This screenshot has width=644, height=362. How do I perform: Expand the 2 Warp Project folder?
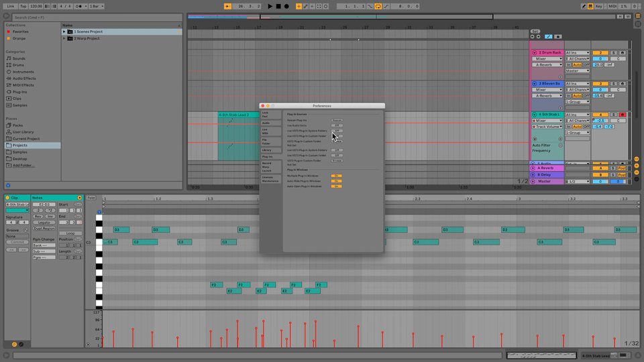(x=64, y=38)
